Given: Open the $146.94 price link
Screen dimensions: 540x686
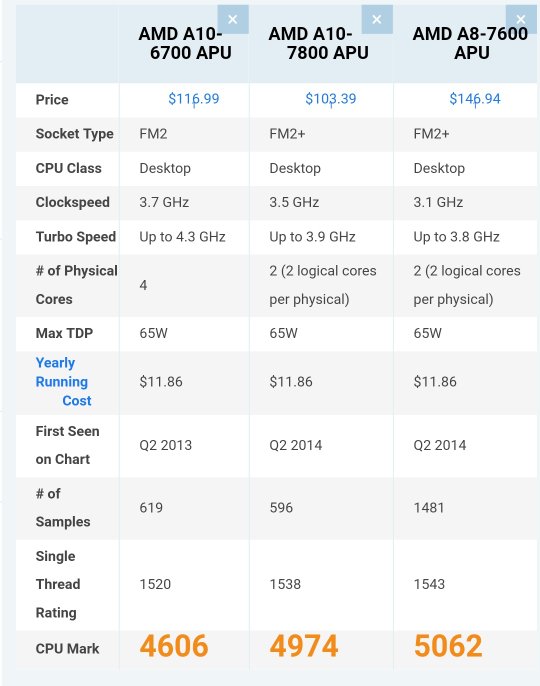Looking at the screenshot, I should coord(475,99).
